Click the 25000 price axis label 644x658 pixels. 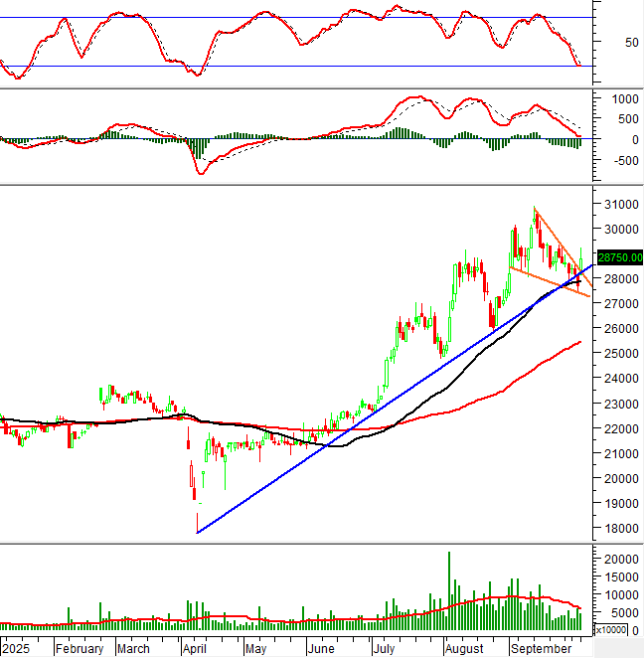(x=618, y=354)
